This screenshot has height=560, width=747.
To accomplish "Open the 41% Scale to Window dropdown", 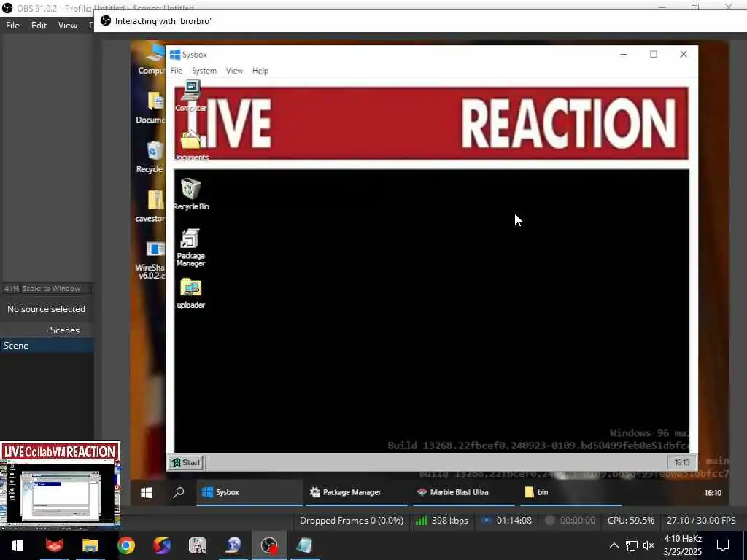I will [47, 288].
